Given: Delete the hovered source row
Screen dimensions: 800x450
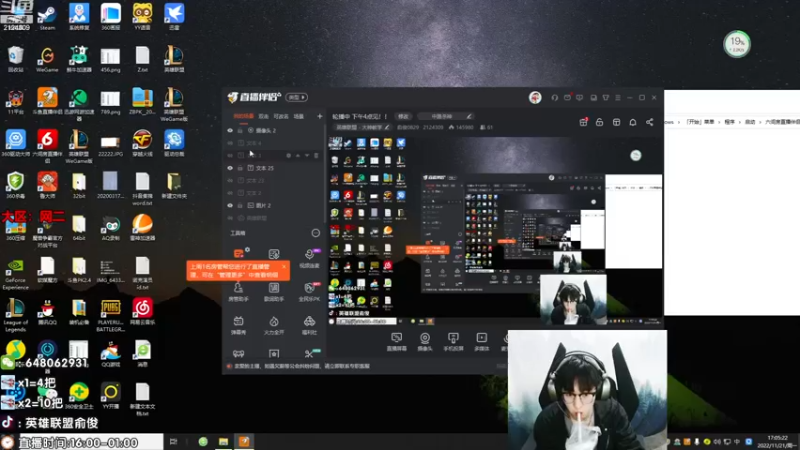Looking at the screenshot, I should (316, 156).
